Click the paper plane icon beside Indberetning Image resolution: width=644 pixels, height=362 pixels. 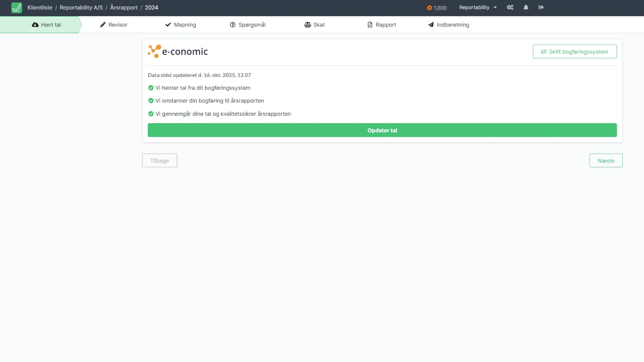click(431, 25)
